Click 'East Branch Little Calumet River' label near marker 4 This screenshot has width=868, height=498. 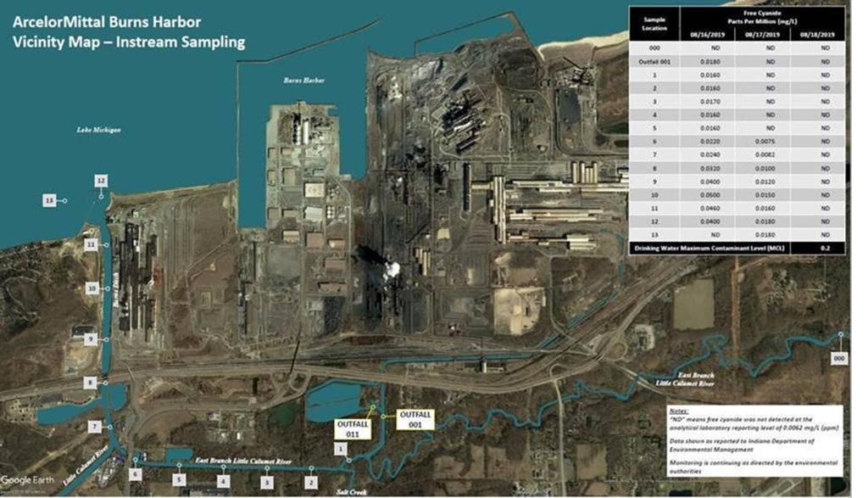(x=243, y=461)
